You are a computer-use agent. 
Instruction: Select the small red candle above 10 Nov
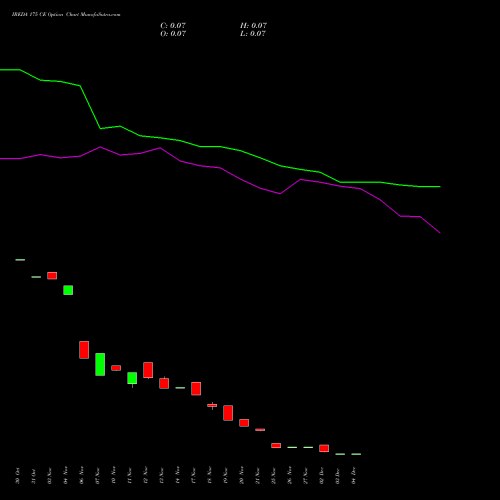coord(116,368)
